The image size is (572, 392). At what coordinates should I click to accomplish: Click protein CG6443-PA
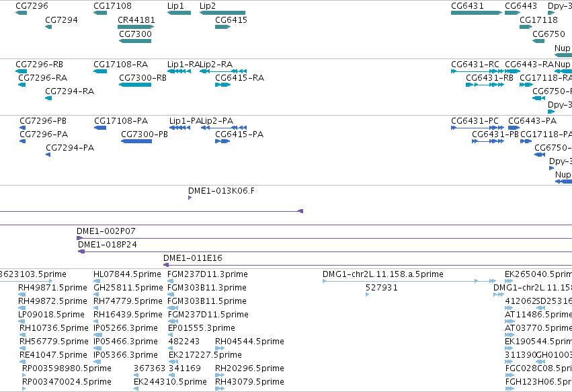(514, 128)
